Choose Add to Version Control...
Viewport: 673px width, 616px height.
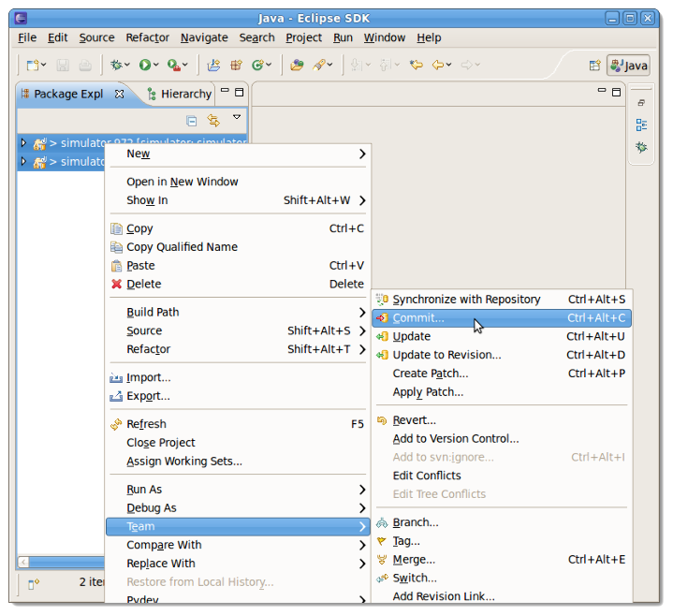tap(502, 439)
